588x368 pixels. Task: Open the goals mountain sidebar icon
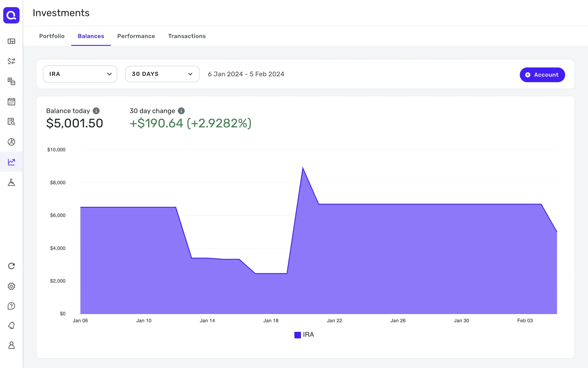(x=11, y=182)
